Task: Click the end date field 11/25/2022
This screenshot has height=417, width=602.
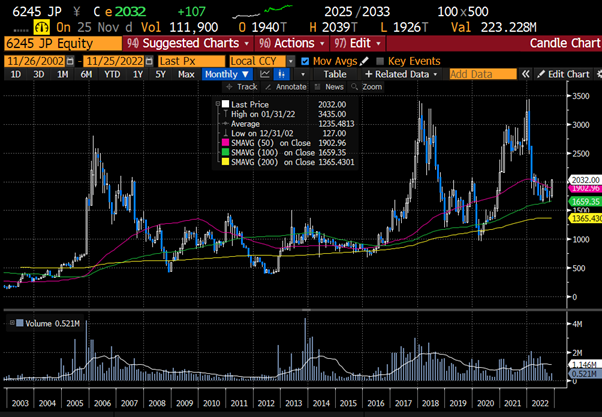Action: coord(114,61)
